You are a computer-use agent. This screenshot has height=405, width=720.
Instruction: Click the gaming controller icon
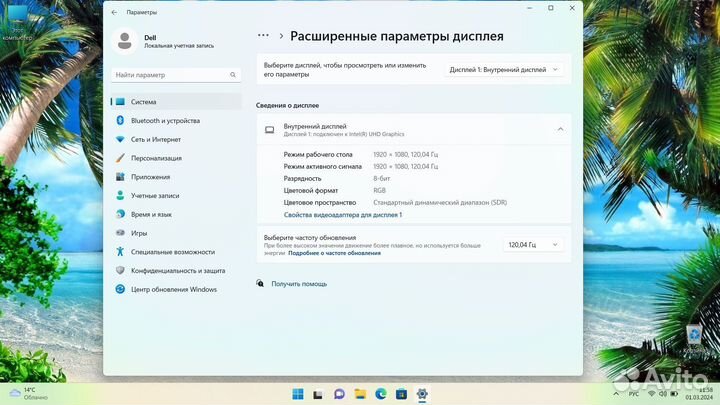120,233
